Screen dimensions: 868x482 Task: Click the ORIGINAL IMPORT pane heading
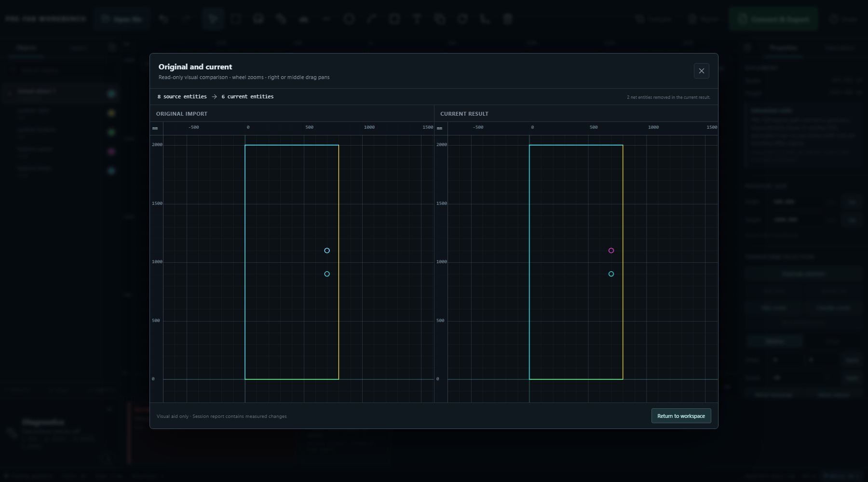(x=182, y=114)
